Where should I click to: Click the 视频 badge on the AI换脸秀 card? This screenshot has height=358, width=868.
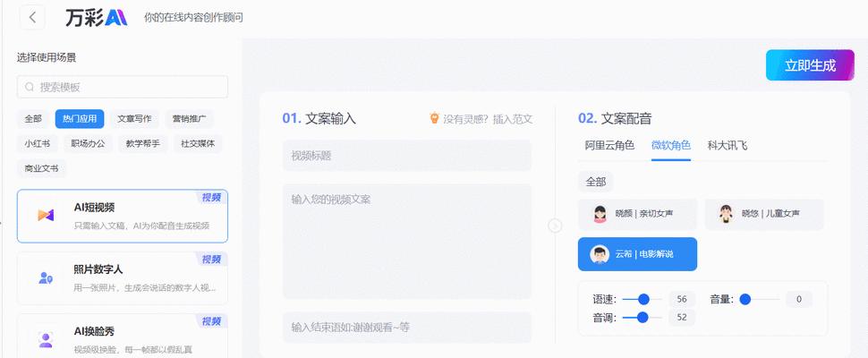211,321
